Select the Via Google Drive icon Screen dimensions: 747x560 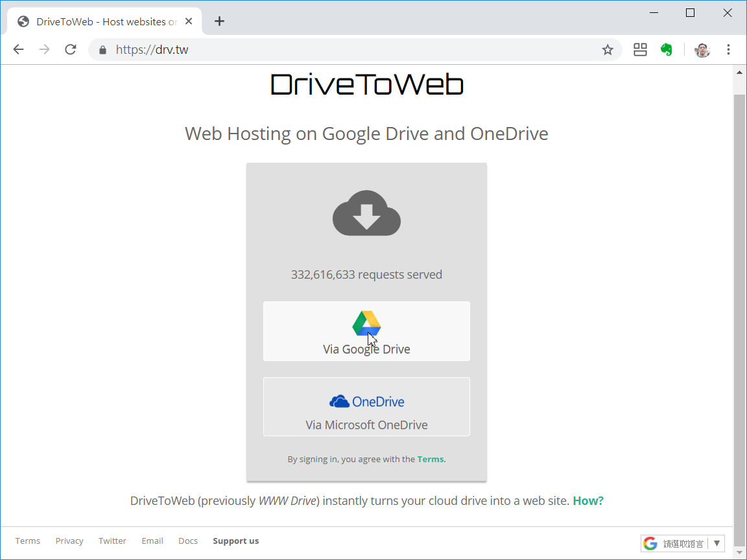(366, 324)
